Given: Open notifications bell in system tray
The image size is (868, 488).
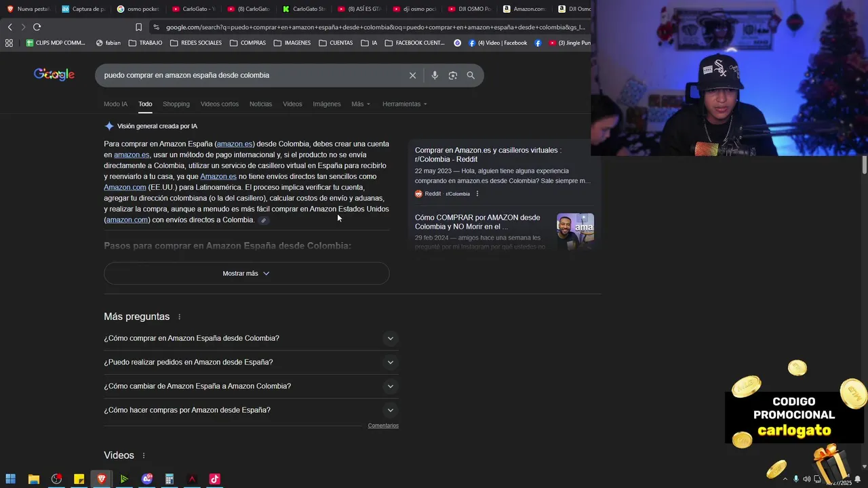Looking at the screenshot, I should coord(858,479).
